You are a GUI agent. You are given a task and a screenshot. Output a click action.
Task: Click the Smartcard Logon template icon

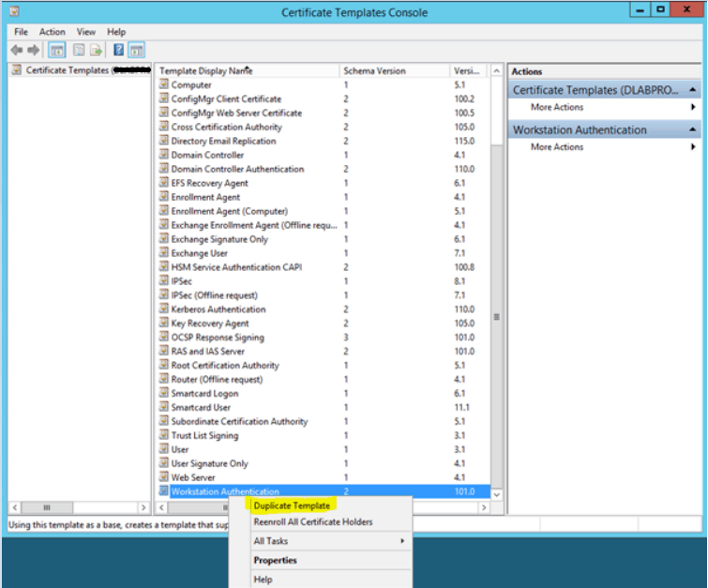click(164, 392)
